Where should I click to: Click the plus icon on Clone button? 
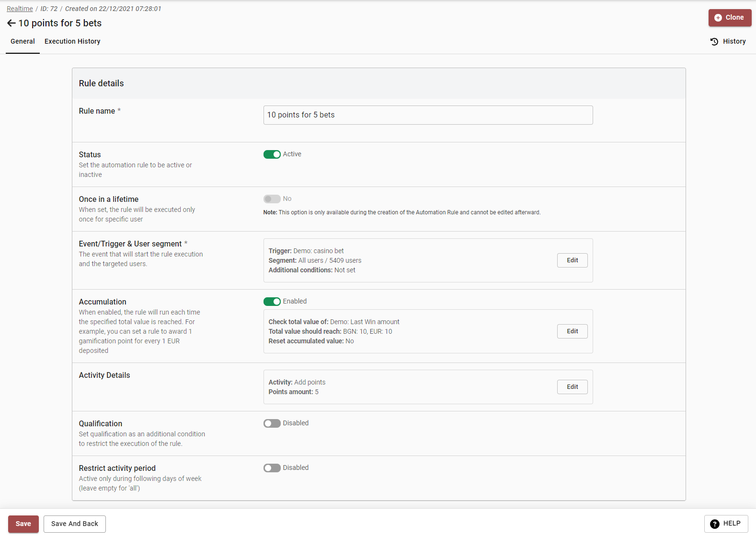(718, 18)
